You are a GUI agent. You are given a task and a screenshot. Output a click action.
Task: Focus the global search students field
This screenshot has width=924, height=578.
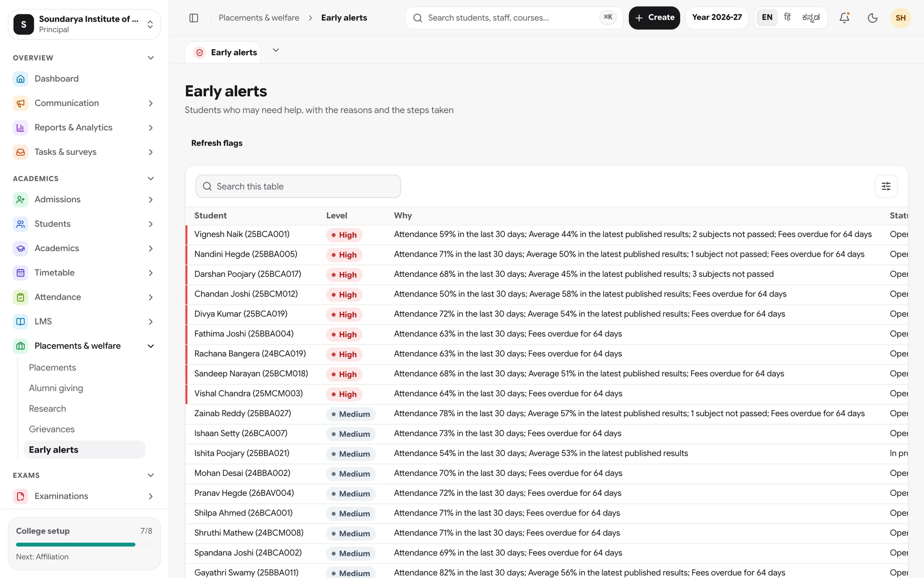pyautogui.click(x=514, y=18)
